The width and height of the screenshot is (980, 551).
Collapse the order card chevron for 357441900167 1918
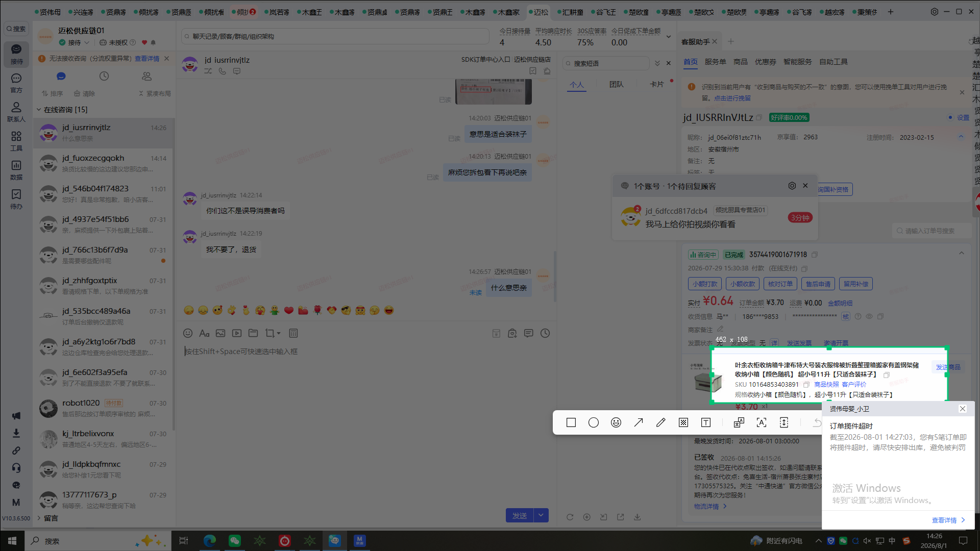(962, 254)
